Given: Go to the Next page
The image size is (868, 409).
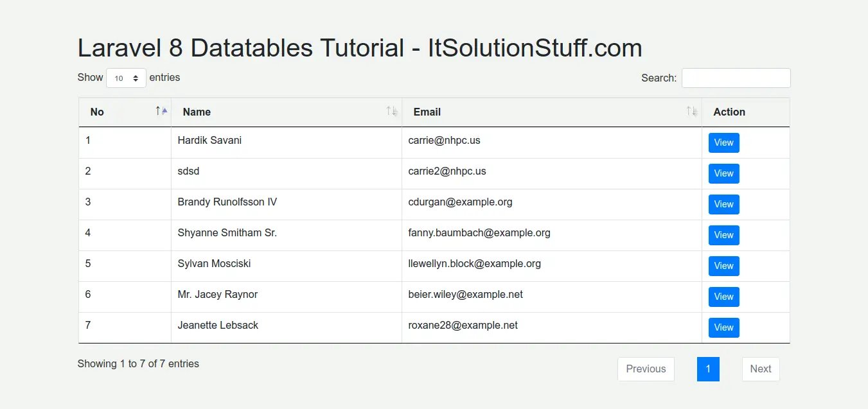Looking at the screenshot, I should pyautogui.click(x=760, y=369).
